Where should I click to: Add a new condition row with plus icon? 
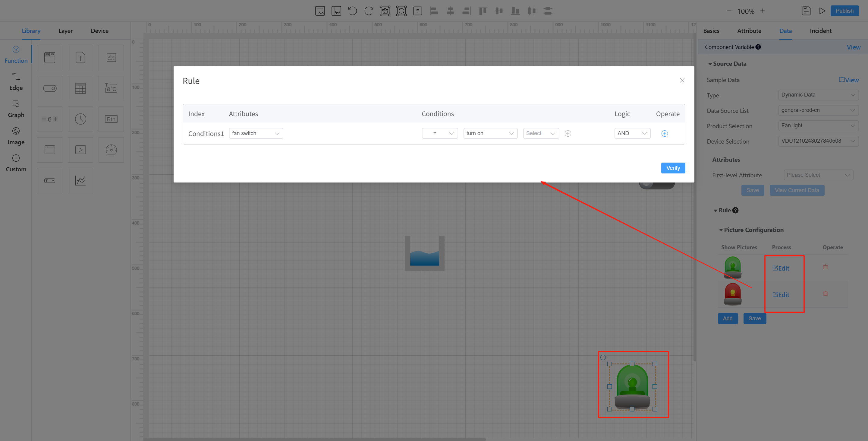coord(664,134)
